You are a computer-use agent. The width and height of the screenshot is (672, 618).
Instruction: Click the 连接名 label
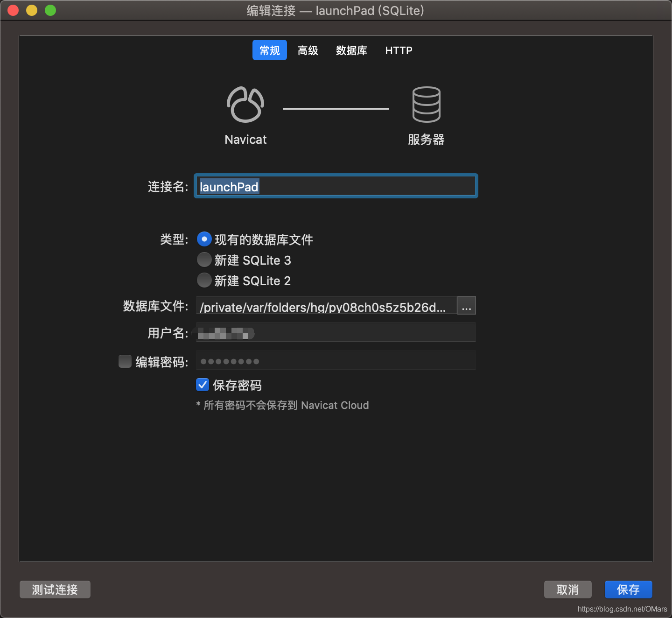pyautogui.click(x=168, y=187)
